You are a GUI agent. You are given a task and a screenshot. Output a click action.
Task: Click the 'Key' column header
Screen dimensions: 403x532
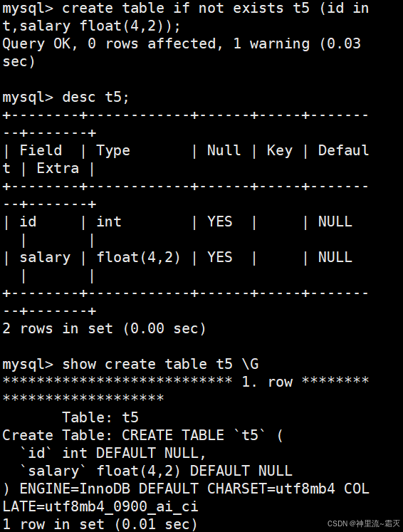click(280, 151)
